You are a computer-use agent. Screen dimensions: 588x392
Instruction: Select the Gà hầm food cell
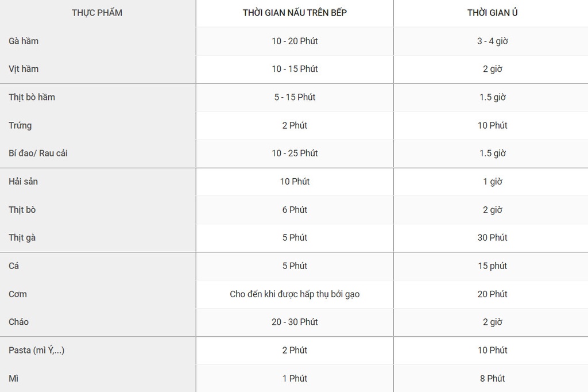pos(24,41)
